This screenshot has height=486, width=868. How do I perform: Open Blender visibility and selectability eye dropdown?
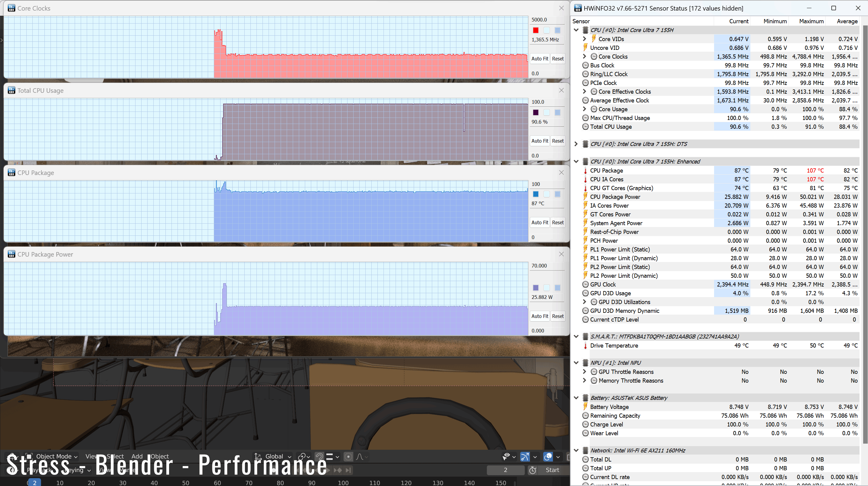(509, 456)
